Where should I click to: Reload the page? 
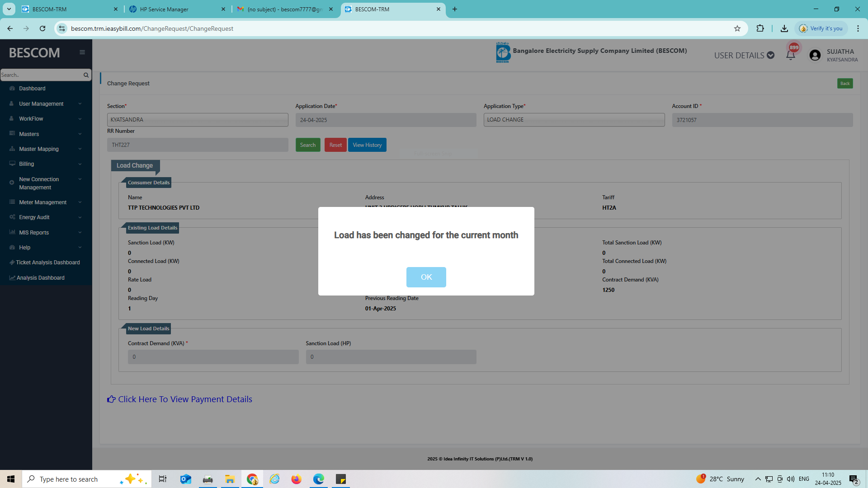[x=42, y=28]
